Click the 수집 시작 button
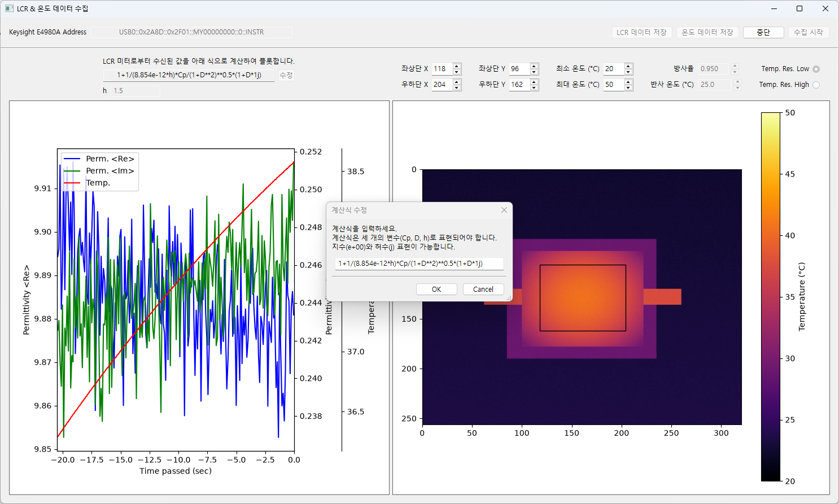Screen dimensions: 839x504 point(809,32)
